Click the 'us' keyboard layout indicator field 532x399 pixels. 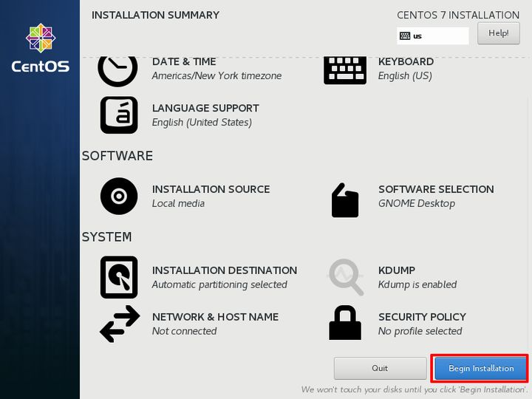point(432,36)
